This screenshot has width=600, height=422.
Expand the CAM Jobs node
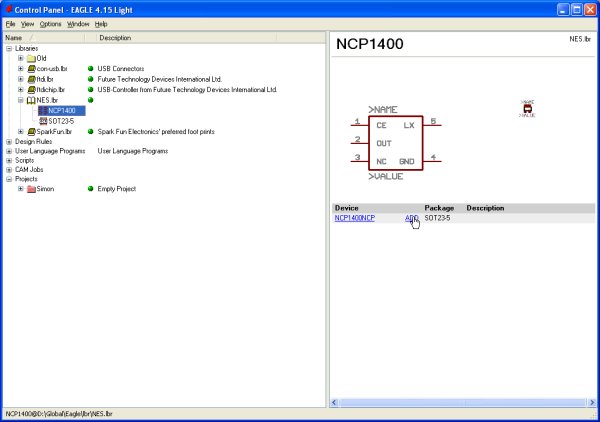9,169
